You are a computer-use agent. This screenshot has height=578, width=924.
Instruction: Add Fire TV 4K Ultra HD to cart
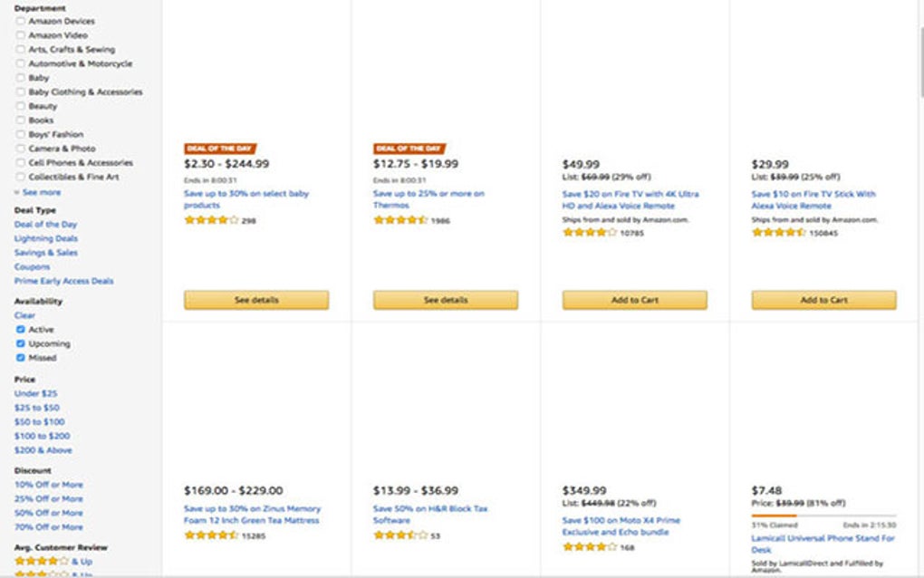[x=634, y=300]
